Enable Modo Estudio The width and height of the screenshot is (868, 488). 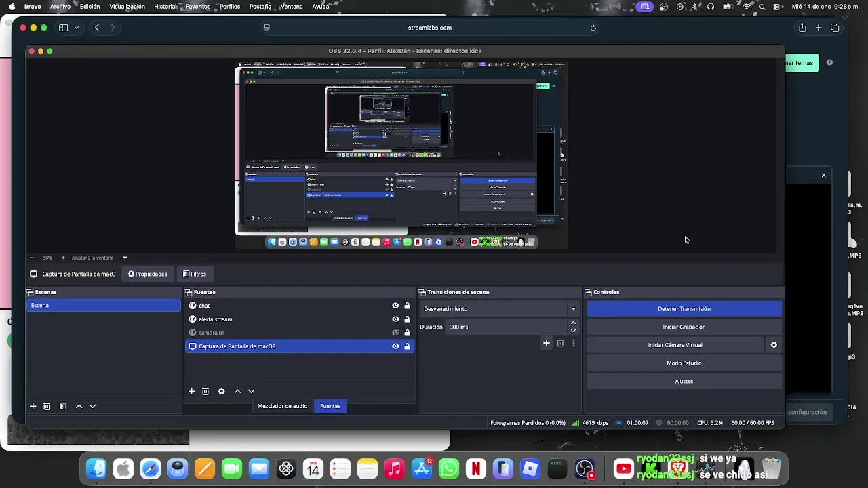(x=684, y=363)
